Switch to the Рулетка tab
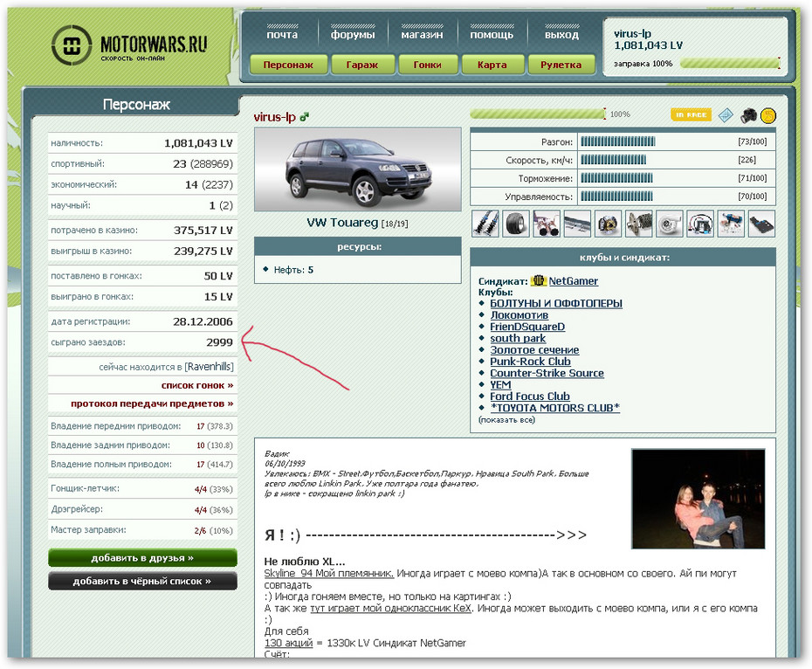The height and width of the screenshot is (669, 812). tap(561, 65)
